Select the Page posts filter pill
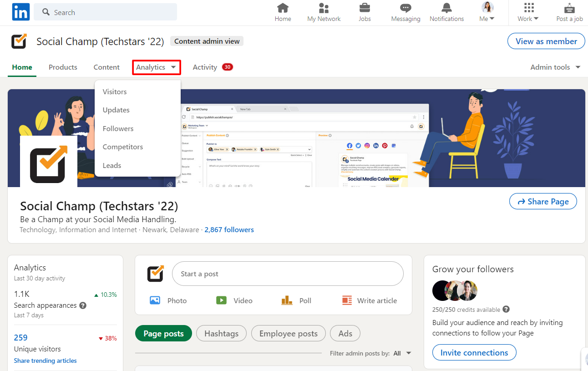The height and width of the screenshot is (371, 588). (163, 333)
